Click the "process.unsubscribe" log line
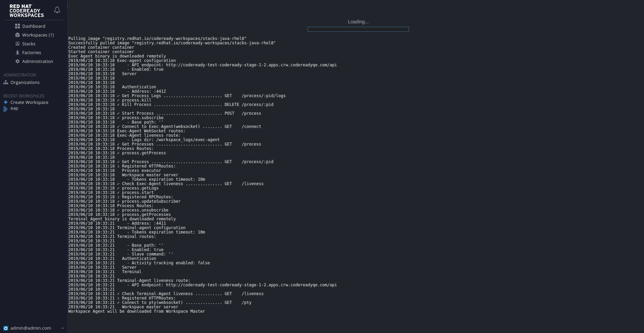Viewport: 644px width, 333px height. pos(118,210)
